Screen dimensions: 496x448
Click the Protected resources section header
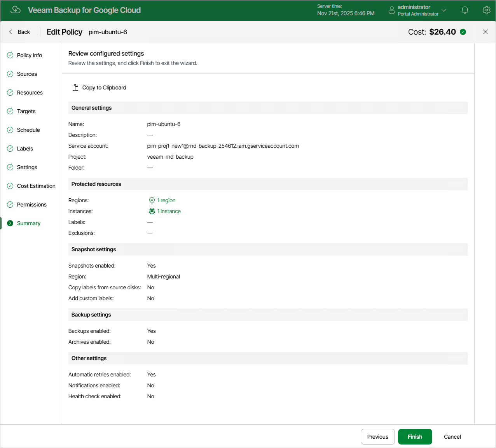(x=268, y=184)
